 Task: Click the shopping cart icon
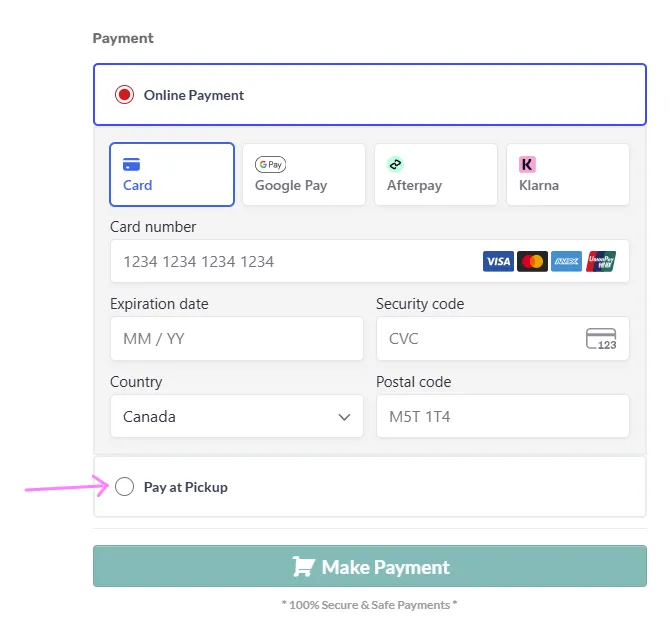(303, 567)
